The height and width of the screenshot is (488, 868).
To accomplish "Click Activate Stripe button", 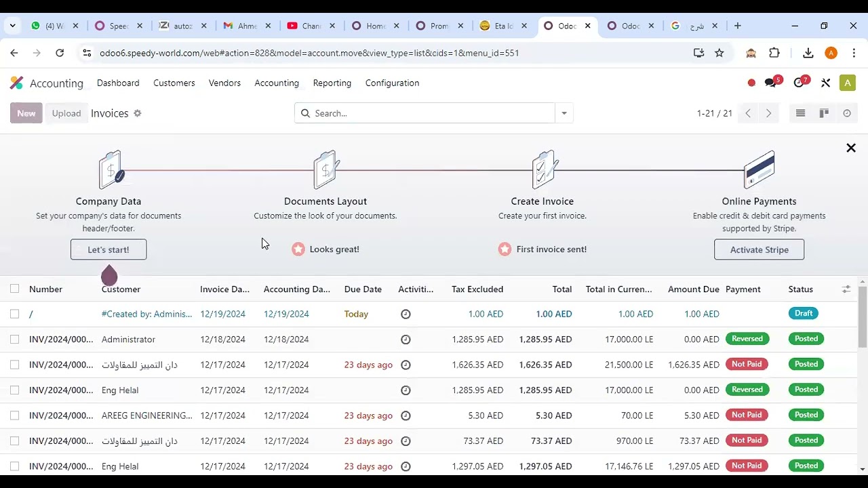I will 759,249.
